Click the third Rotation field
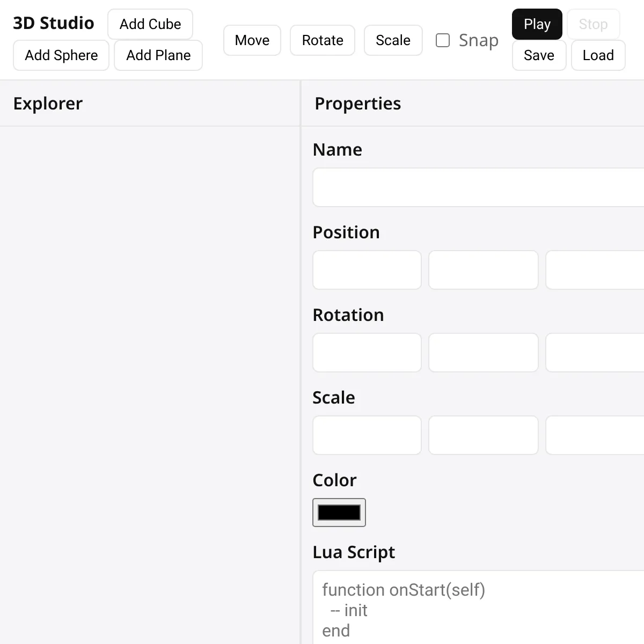 click(x=595, y=353)
